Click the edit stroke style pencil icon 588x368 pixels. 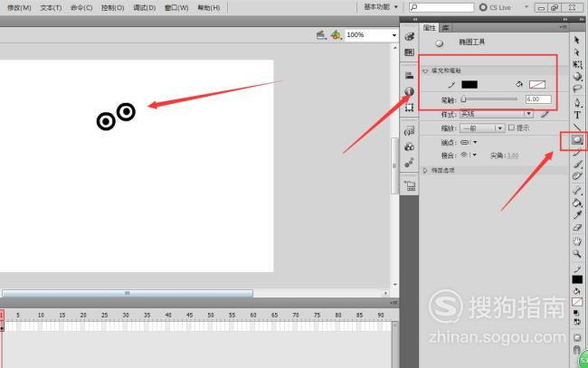[545, 114]
